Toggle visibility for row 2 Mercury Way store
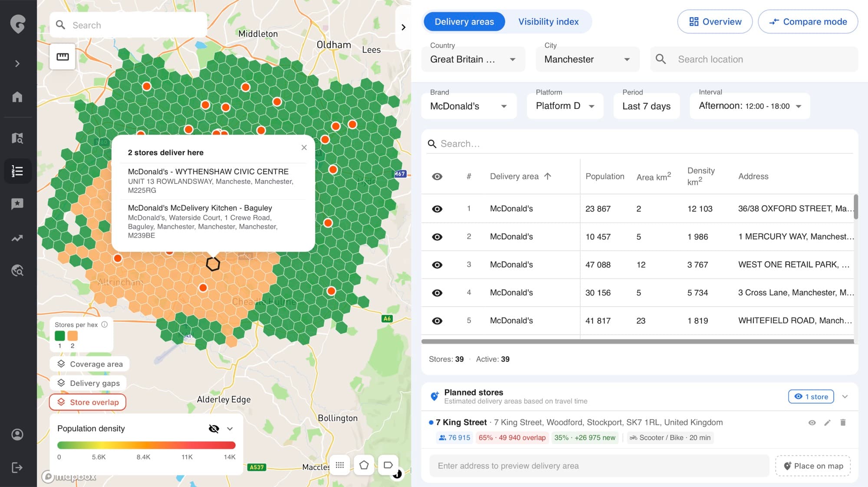868x487 pixels. pyautogui.click(x=437, y=237)
